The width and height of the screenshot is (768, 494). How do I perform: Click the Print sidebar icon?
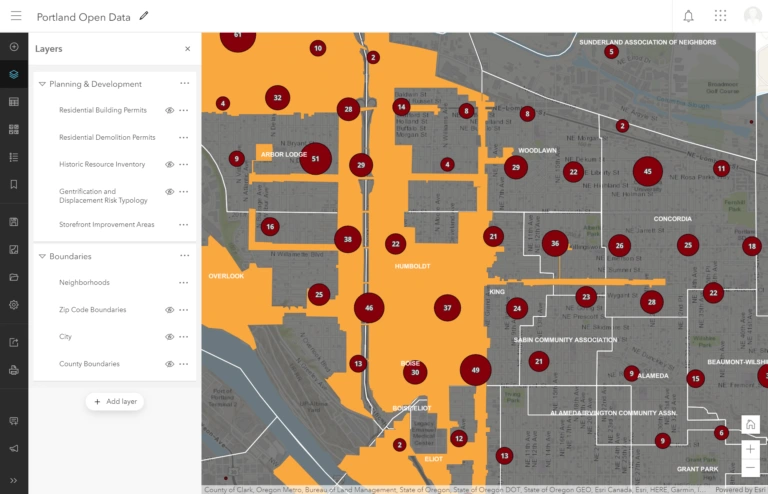pos(14,370)
